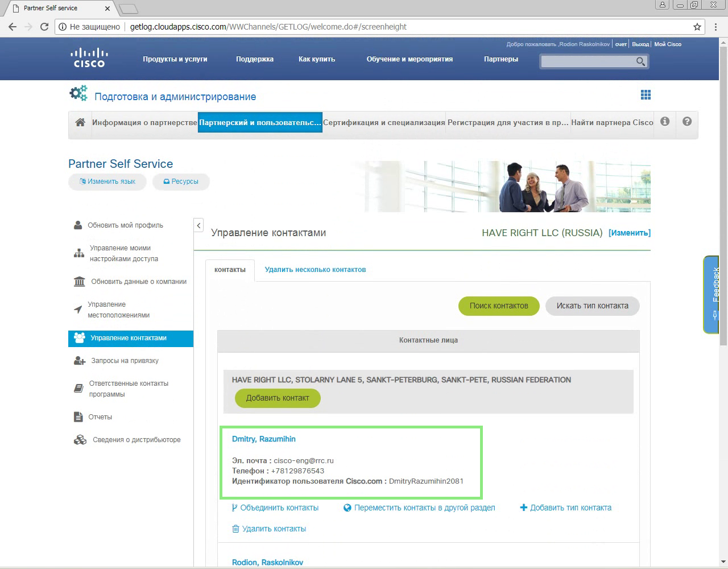Open the Dmitry, Razumihin contact link
728x569 pixels.
[263, 439]
